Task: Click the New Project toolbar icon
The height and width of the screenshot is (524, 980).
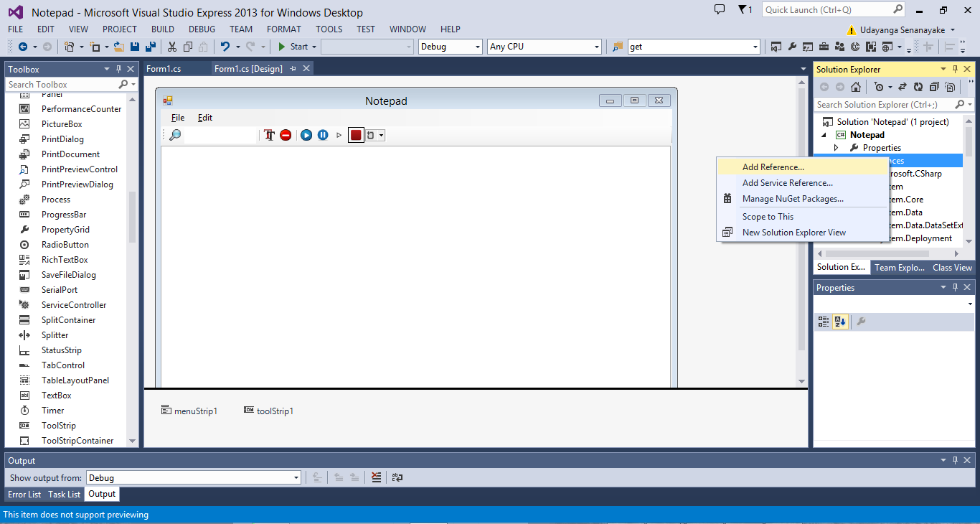Action: [69, 47]
